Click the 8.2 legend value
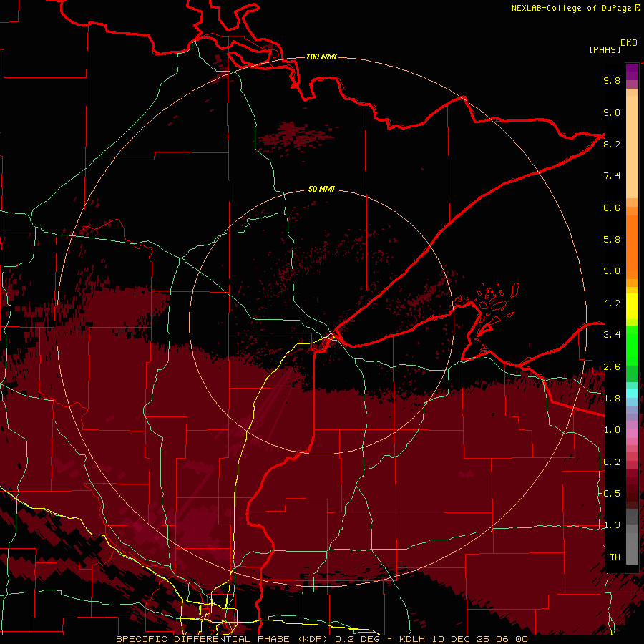644x644 pixels. [612, 144]
